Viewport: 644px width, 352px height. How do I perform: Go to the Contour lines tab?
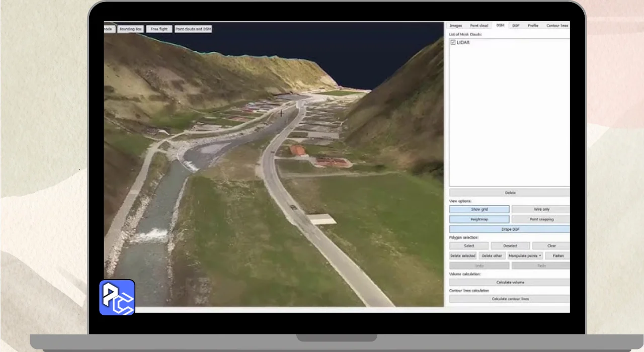[x=557, y=25]
